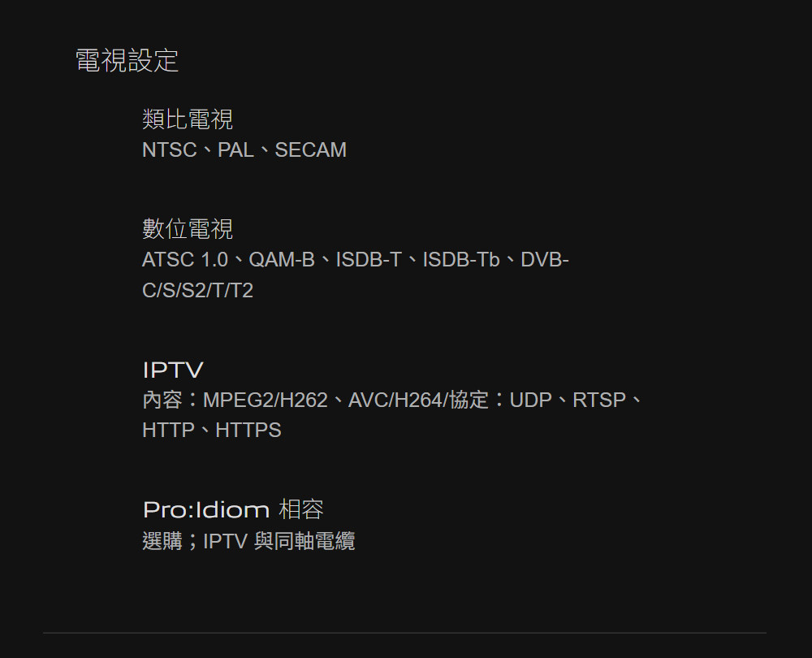This screenshot has height=658, width=812.
Task: Click the QAM-B entry
Action: pyautogui.click(x=282, y=260)
